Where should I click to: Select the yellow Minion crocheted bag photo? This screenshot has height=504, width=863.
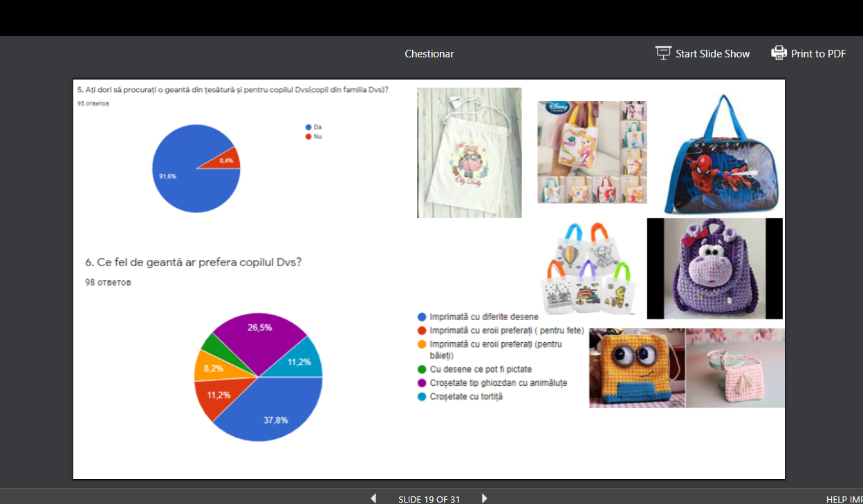coord(637,368)
